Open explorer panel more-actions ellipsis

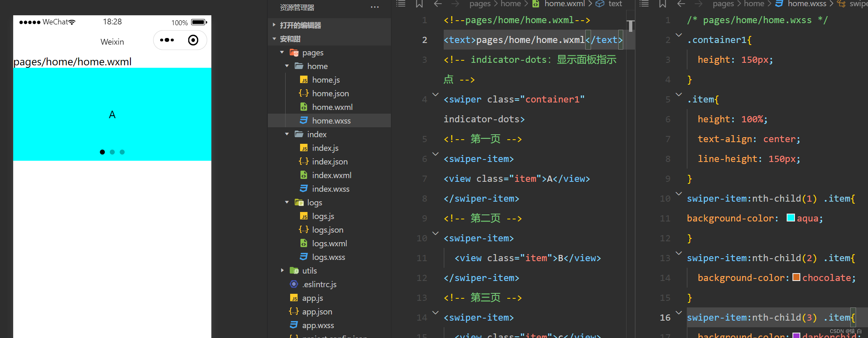pos(375,7)
